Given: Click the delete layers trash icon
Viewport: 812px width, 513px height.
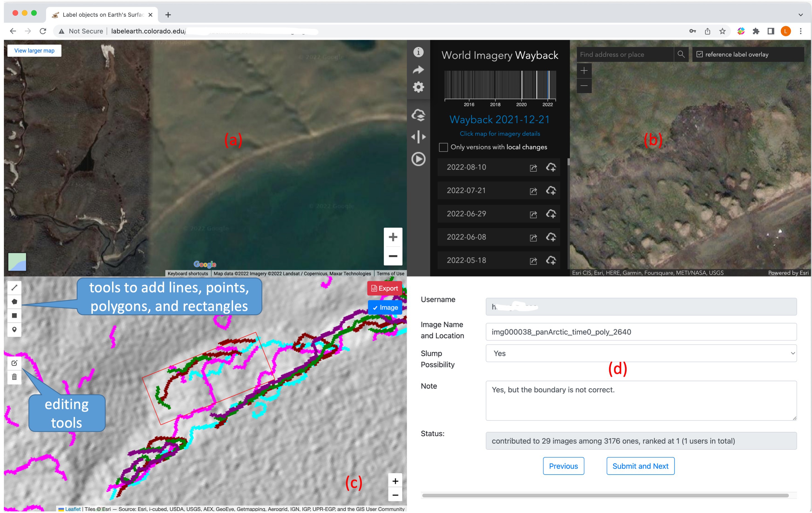Looking at the screenshot, I should pyautogui.click(x=14, y=377).
